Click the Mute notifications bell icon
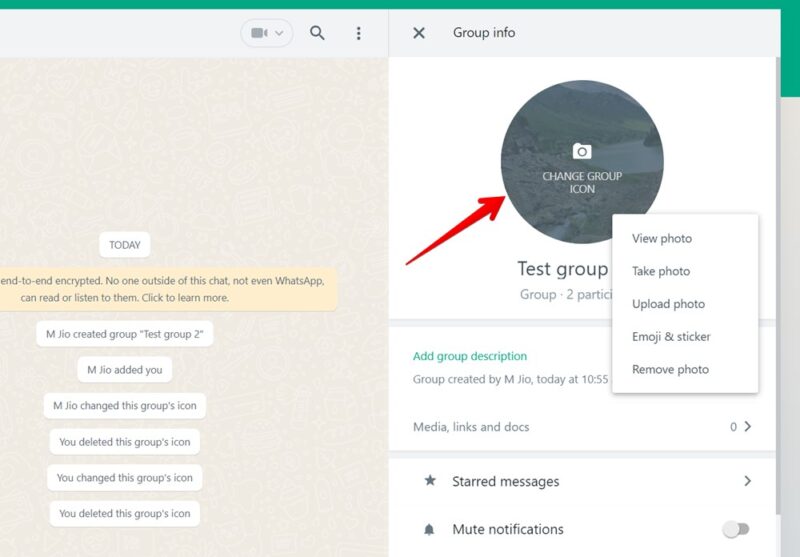Screen dimensions: 800x557 429,529
